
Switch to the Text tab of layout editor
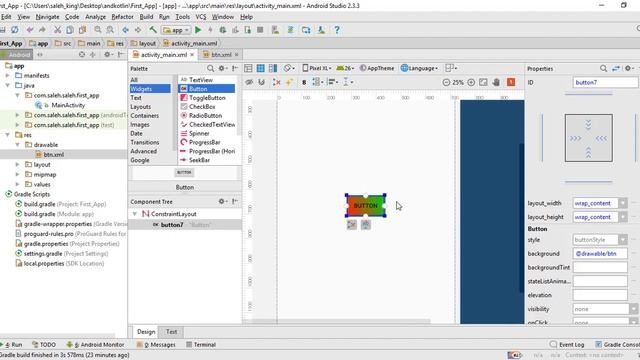click(x=171, y=332)
